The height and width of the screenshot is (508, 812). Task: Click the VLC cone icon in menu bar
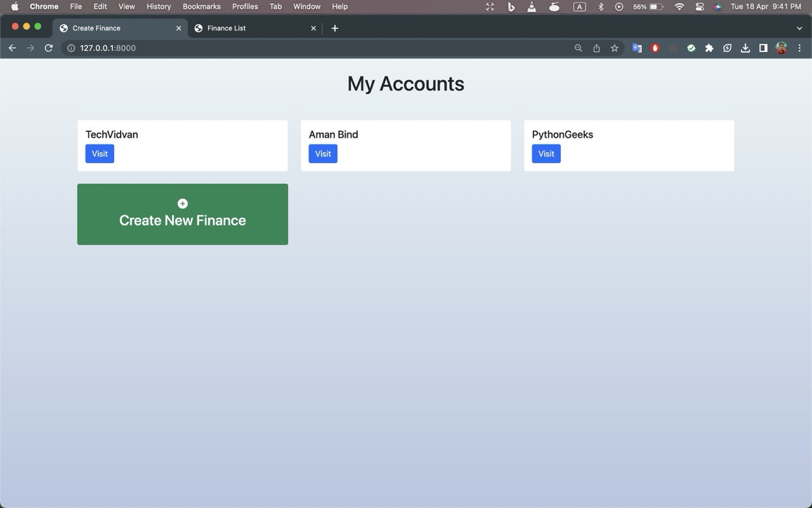pos(532,6)
